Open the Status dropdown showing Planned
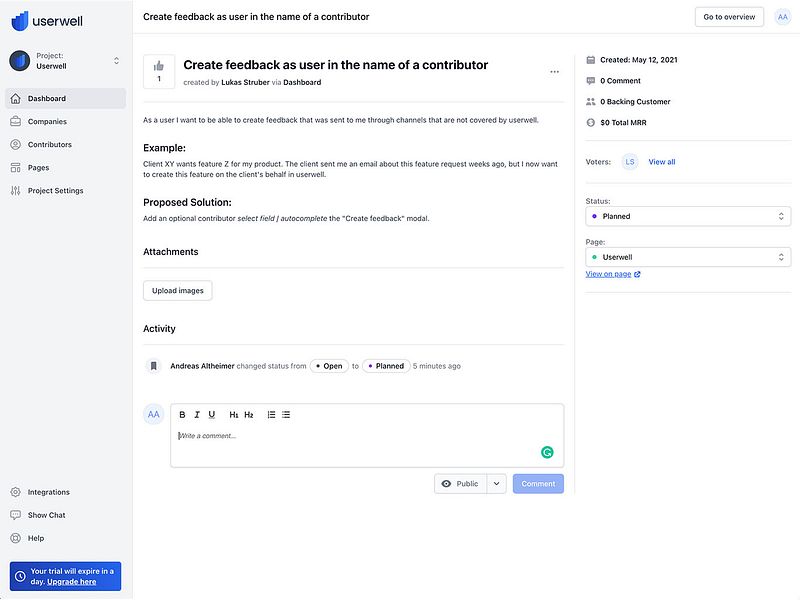 tap(687, 216)
